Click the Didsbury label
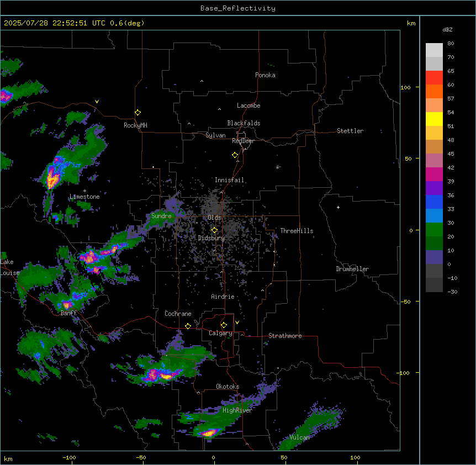 tap(211, 238)
